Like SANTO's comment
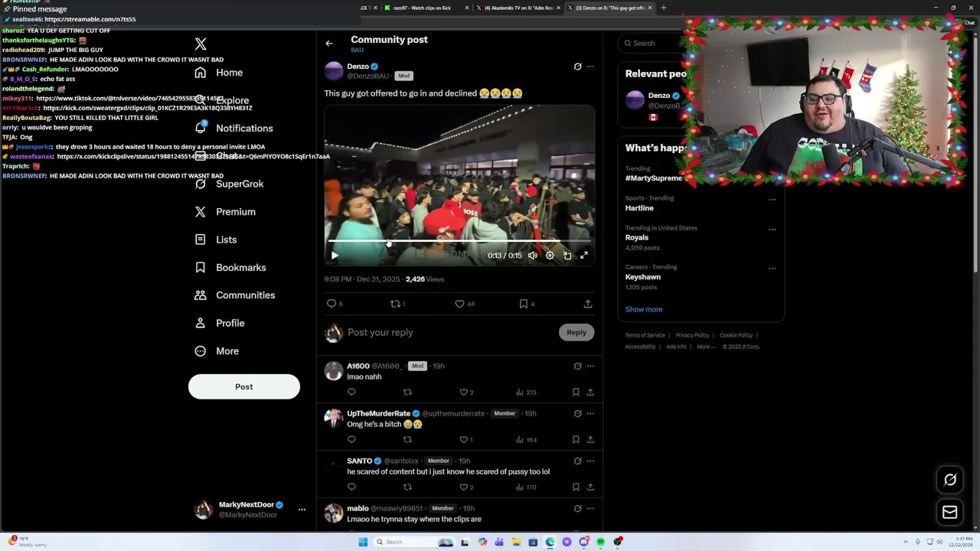Image resolution: width=980 pixels, height=551 pixels. (x=466, y=487)
